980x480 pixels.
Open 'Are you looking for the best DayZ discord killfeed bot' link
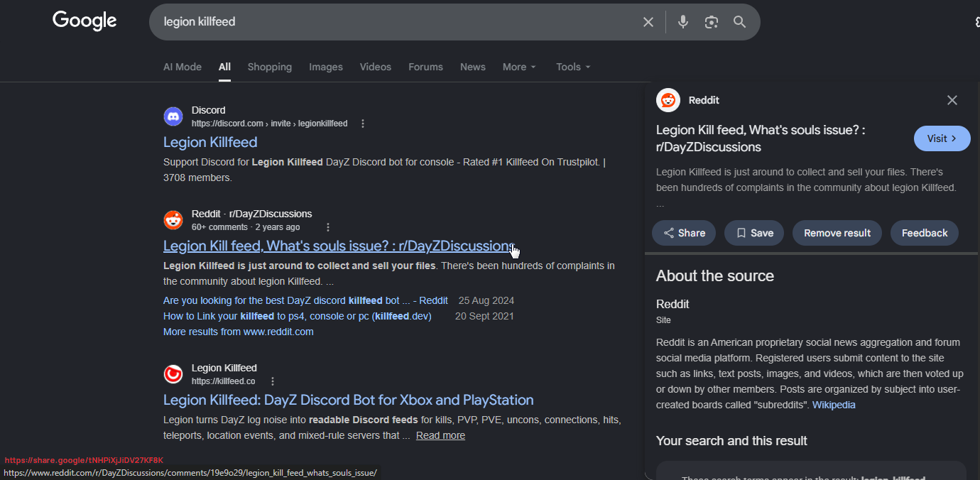[305, 300]
